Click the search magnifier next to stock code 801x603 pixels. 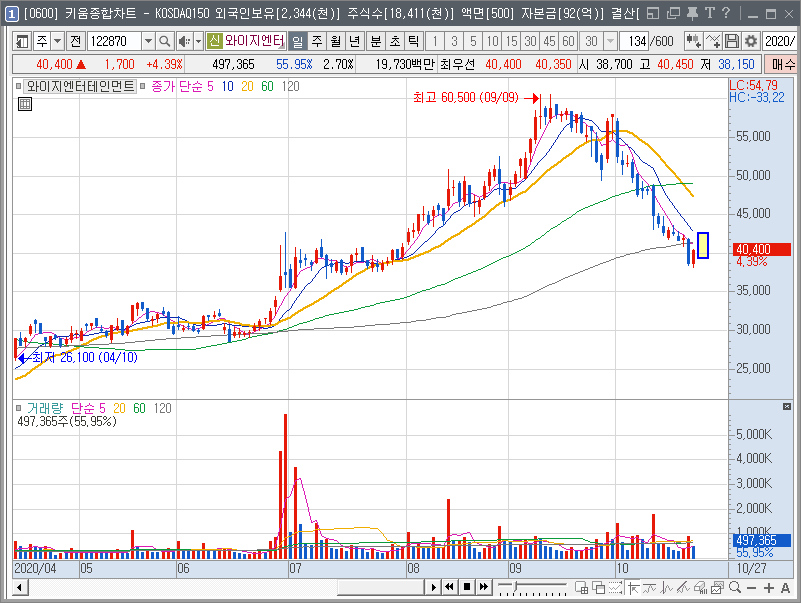click(164, 41)
